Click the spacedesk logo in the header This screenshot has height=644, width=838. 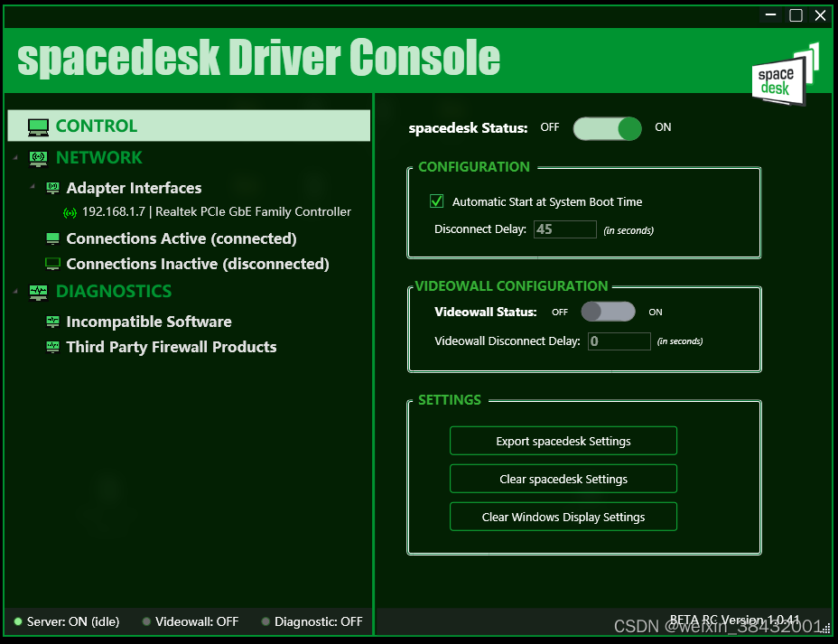[x=785, y=75]
